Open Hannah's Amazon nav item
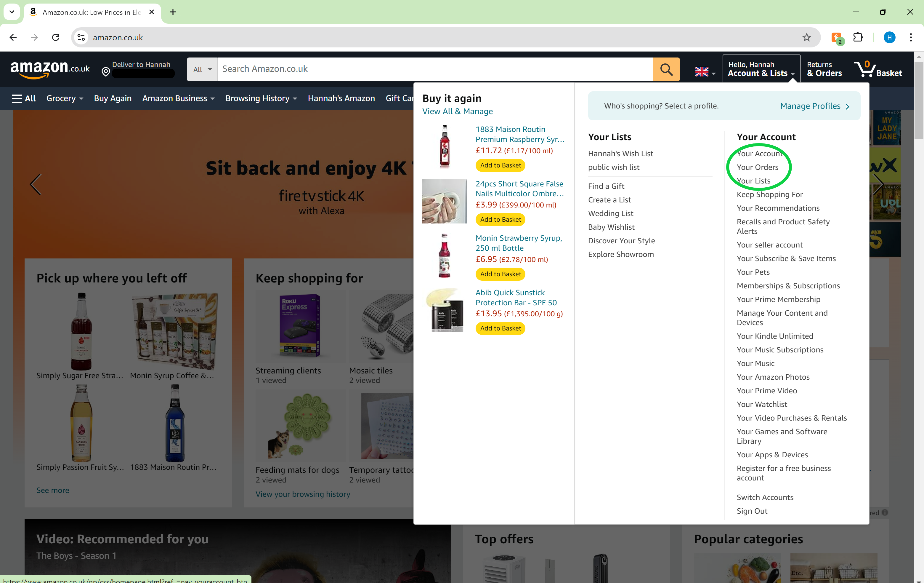 [x=341, y=98]
